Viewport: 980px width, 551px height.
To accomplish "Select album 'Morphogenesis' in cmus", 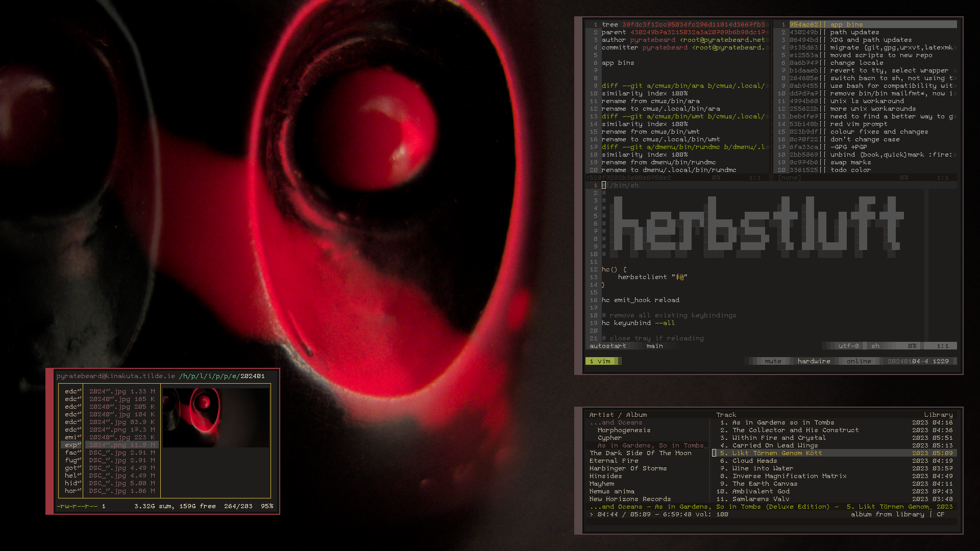I will tap(624, 430).
